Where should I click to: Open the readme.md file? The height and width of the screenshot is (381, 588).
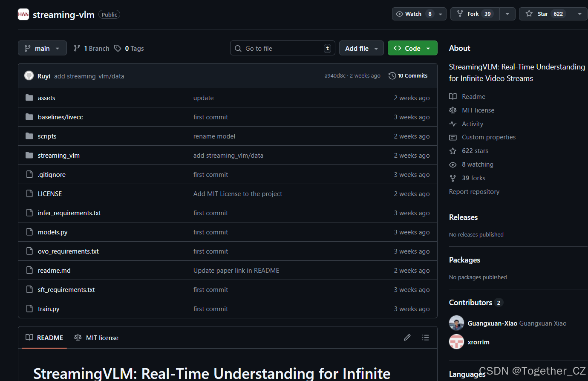coord(54,270)
